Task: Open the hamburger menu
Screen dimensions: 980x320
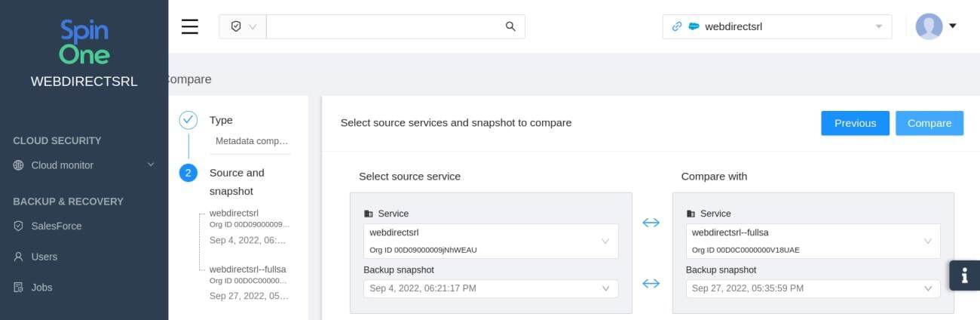Action: 190,26
